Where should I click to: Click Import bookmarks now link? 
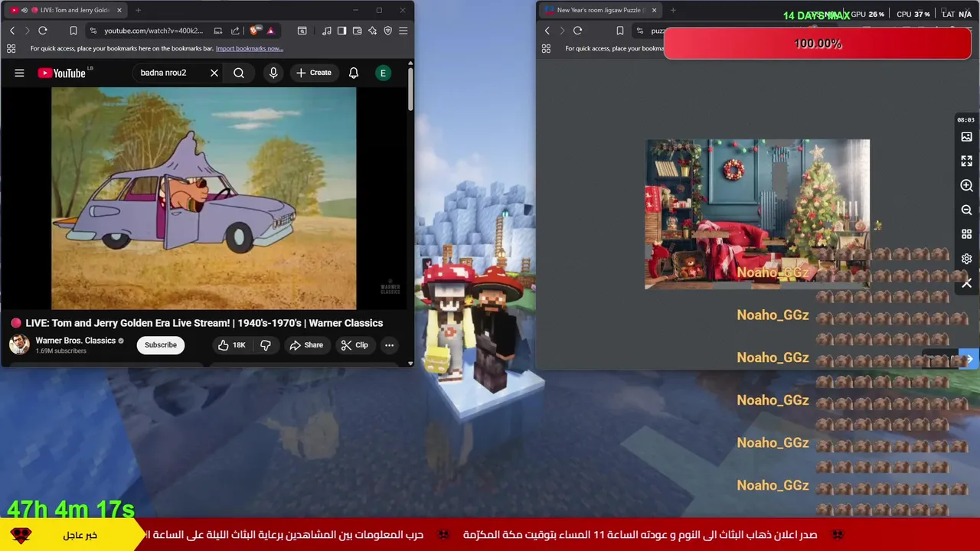point(250,48)
